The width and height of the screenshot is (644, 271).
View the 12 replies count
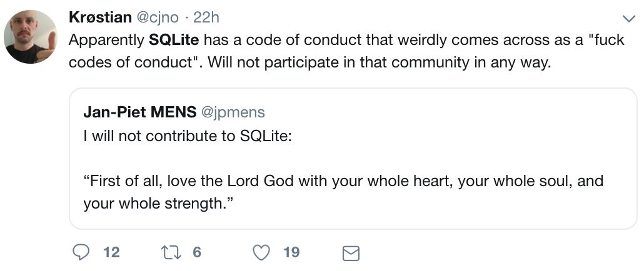[111, 252]
